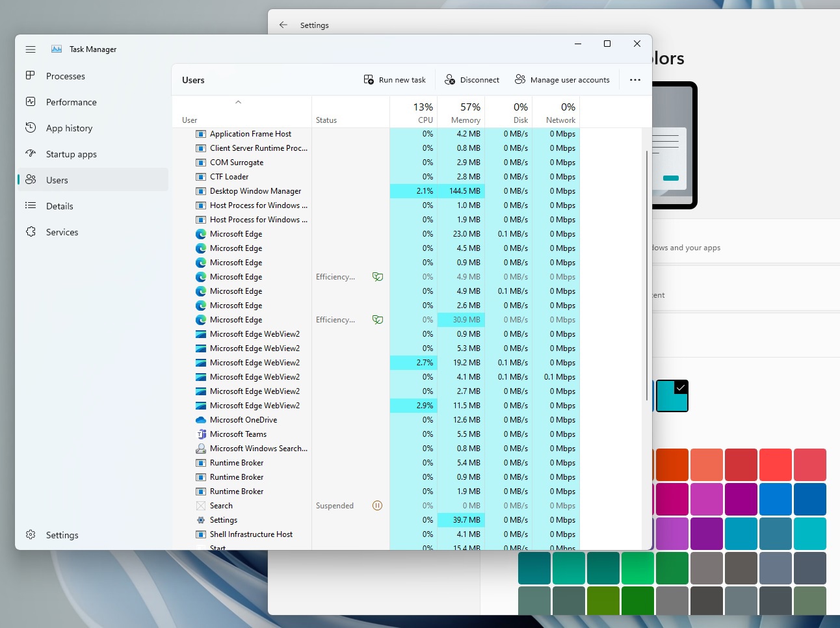
Task: Select the checked teal accent color swatch
Action: tap(672, 395)
